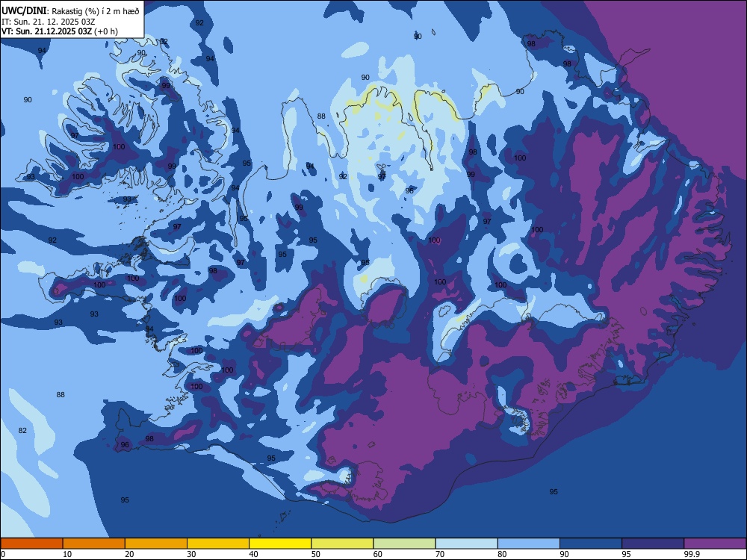This screenshot has width=747, height=560.
Task: Click the '20' legend tick label
Action: click(129, 554)
